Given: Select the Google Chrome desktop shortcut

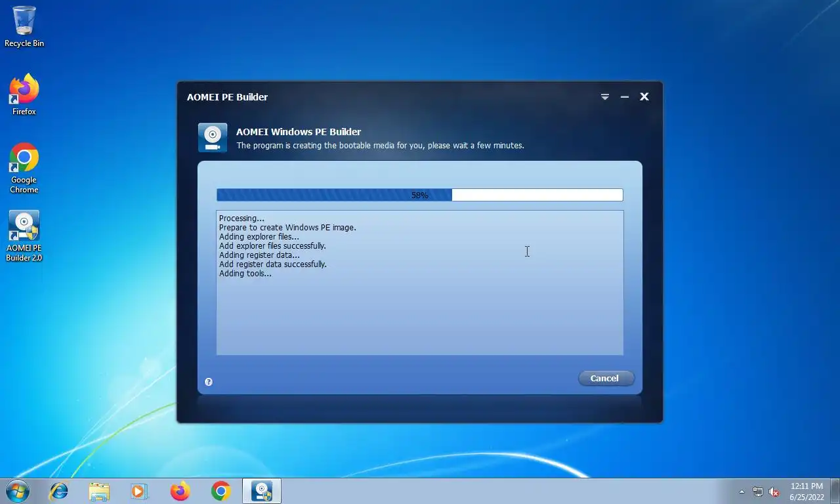Looking at the screenshot, I should pyautogui.click(x=24, y=169).
